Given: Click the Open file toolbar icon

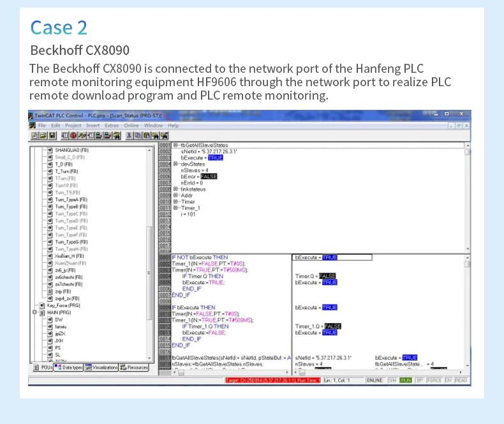Looking at the screenshot, I should [x=42, y=135].
